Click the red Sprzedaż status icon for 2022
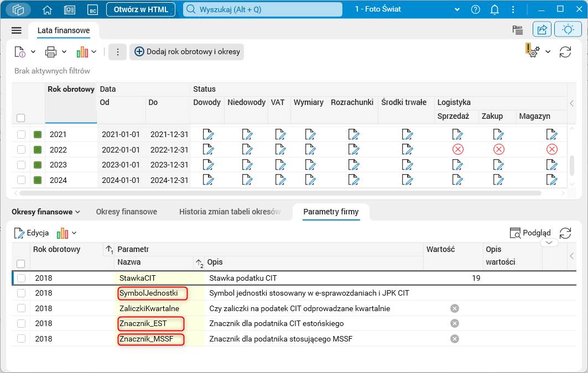This screenshot has height=373, width=588. tap(458, 149)
